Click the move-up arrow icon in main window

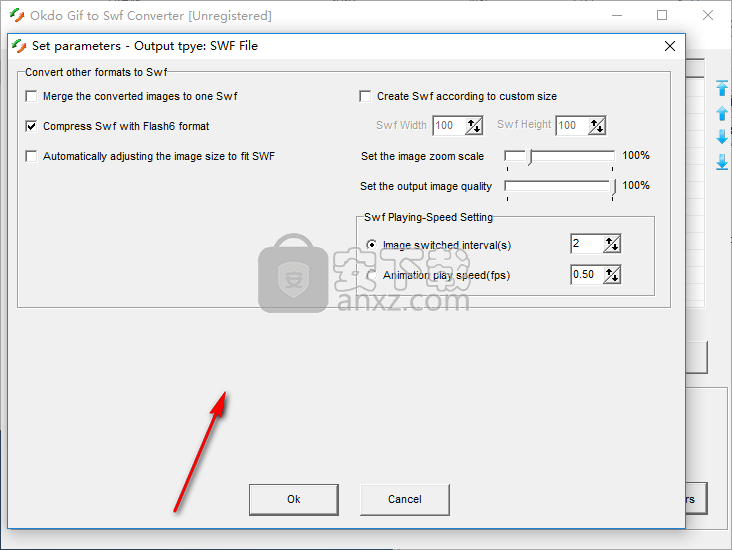point(722,113)
